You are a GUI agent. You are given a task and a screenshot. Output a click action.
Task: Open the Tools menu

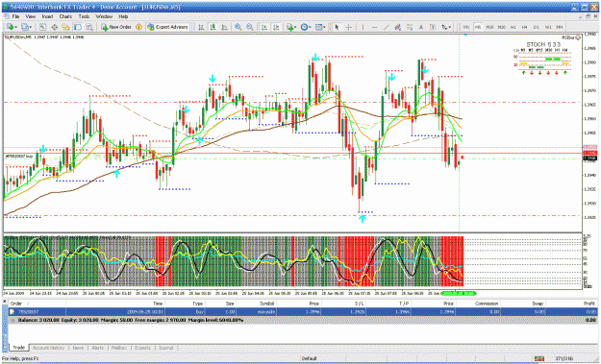(x=84, y=16)
